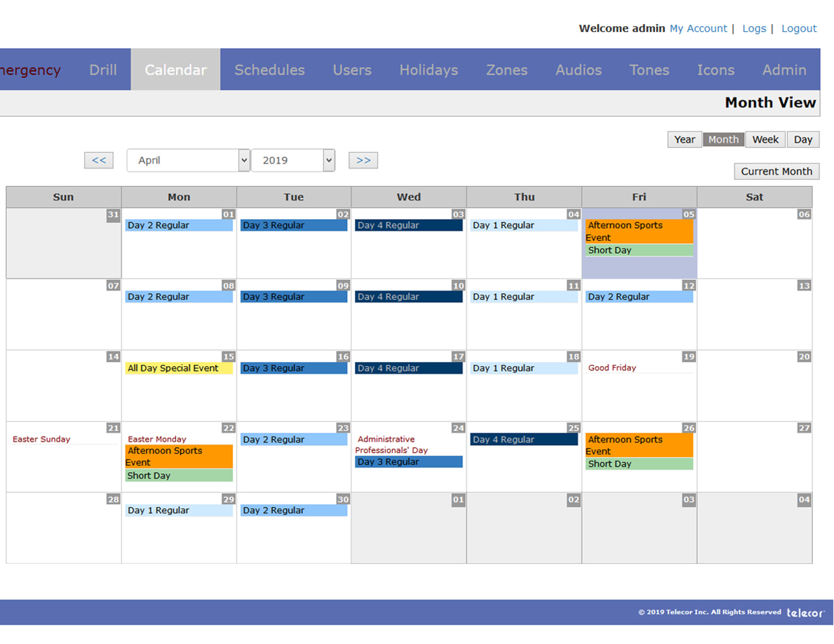Go to previous month with << button
Screen dimensions: 834x644
coord(98,160)
